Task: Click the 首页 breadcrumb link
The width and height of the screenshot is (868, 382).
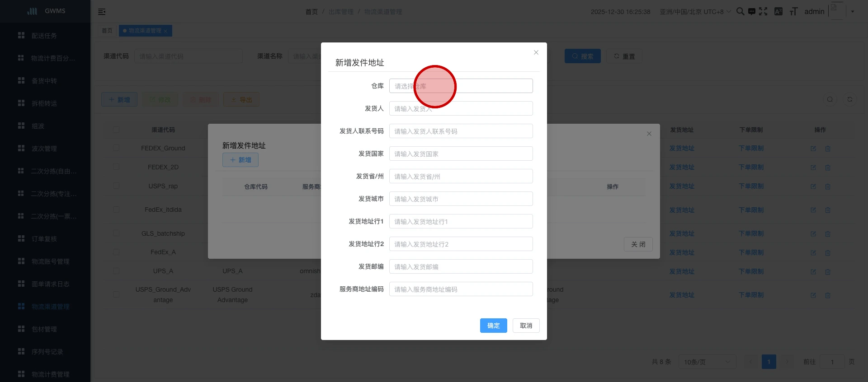Action: 311,12
